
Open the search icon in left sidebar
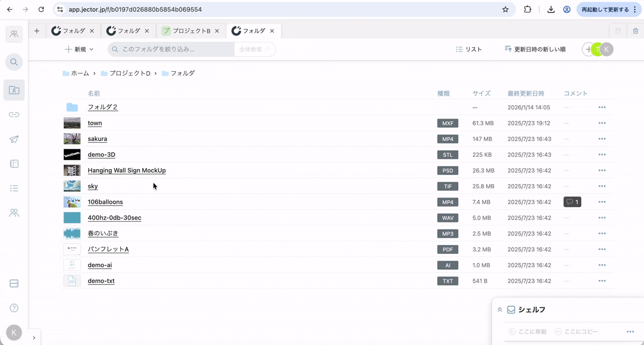tap(14, 62)
